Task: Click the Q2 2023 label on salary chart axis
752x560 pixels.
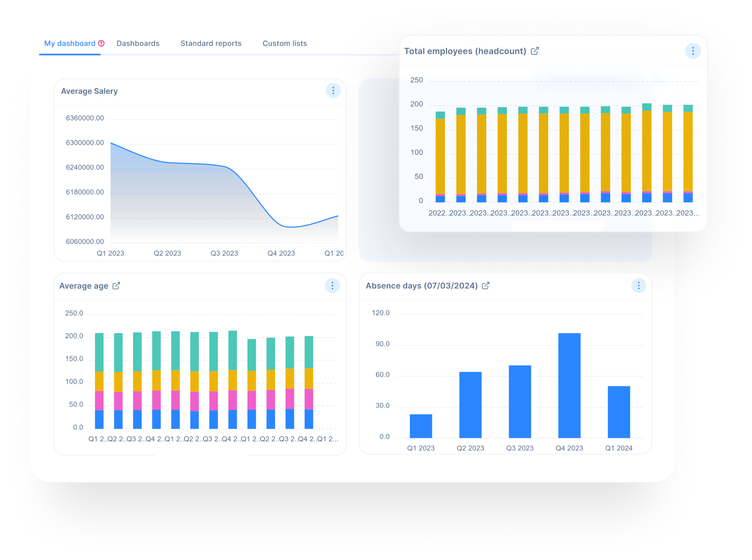Action: tap(167, 253)
